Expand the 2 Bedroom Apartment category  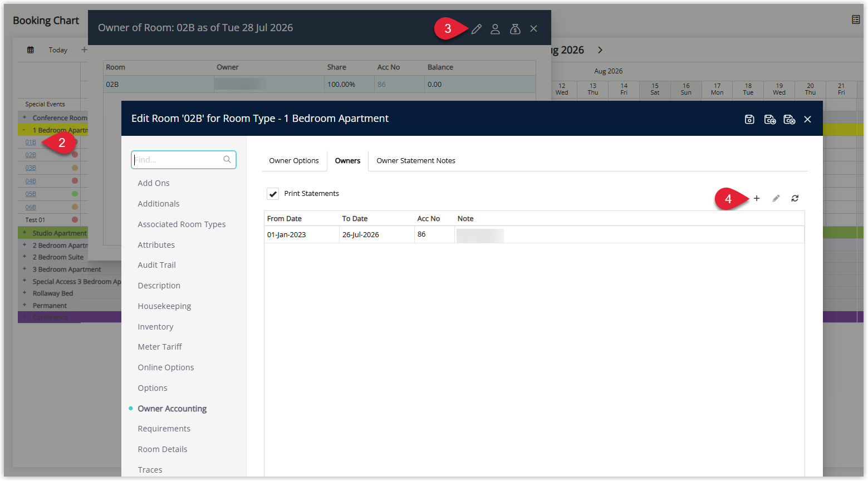pyautogui.click(x=24, y=245)
